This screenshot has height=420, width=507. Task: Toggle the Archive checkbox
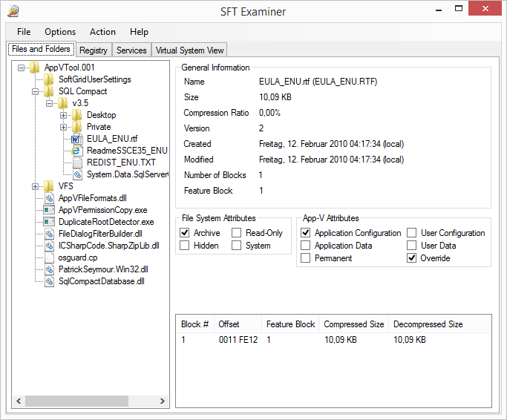tap(185, 233)
